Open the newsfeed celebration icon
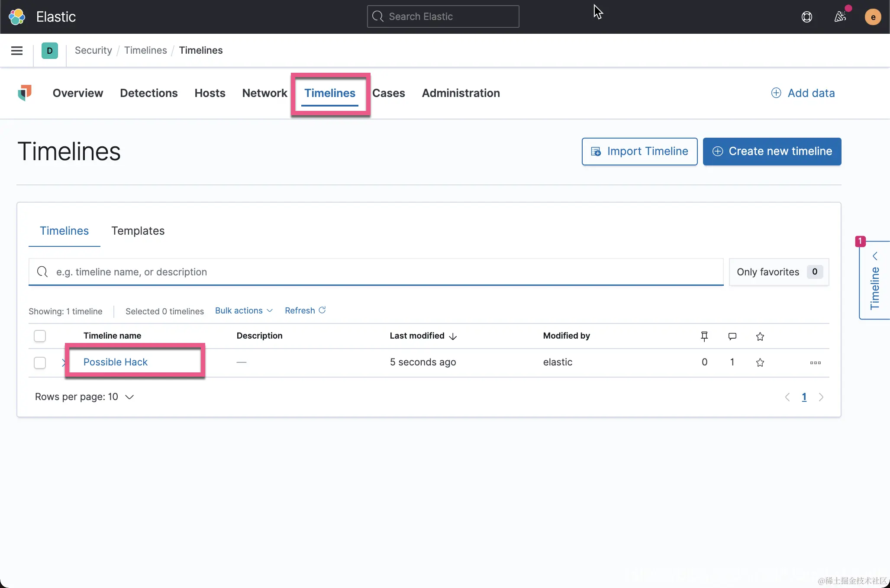890x588 pixels. tap(840, 17)
